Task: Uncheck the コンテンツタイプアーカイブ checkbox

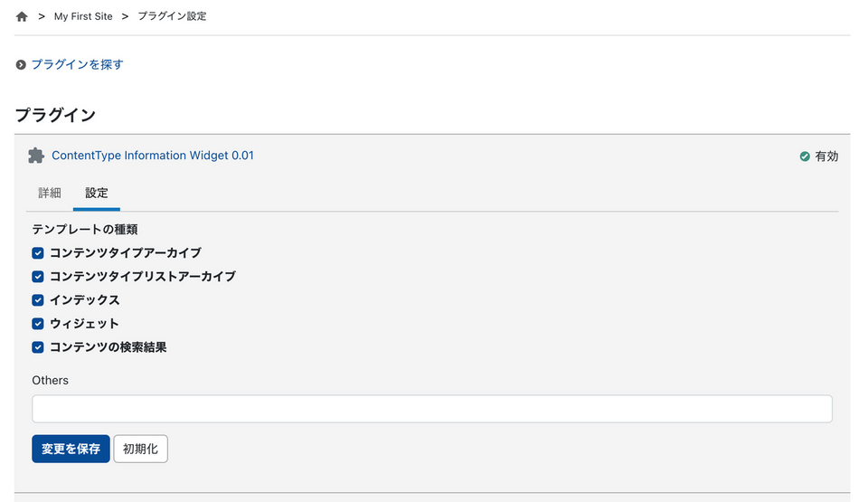Action: [38, 253]
